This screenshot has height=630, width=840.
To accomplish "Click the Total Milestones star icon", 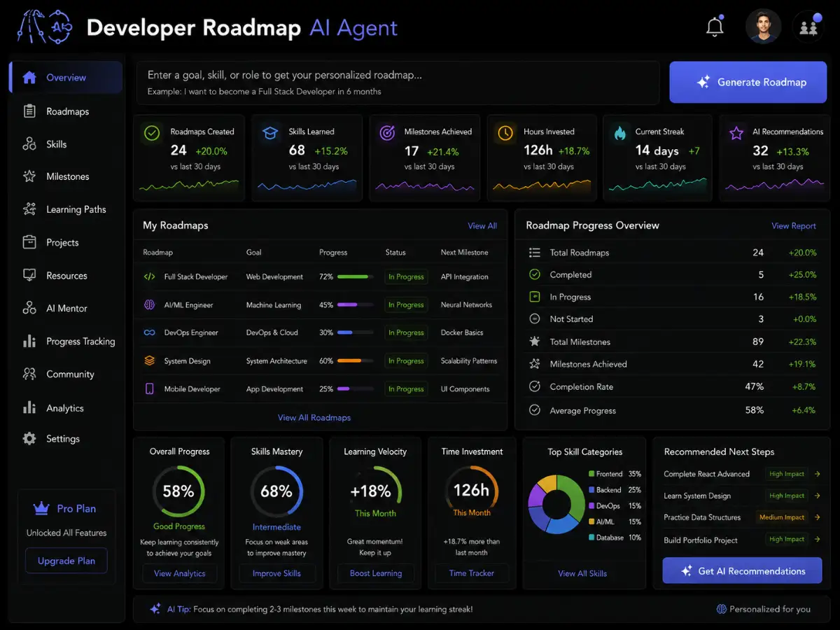I will [535, 342].
